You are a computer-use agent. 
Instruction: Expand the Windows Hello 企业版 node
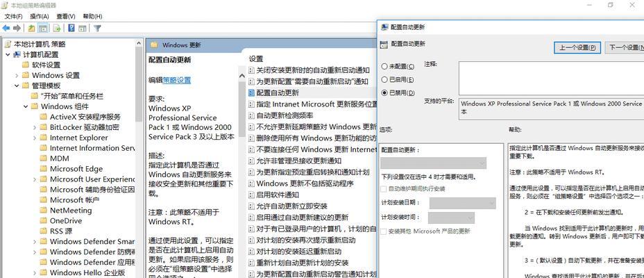35,272
